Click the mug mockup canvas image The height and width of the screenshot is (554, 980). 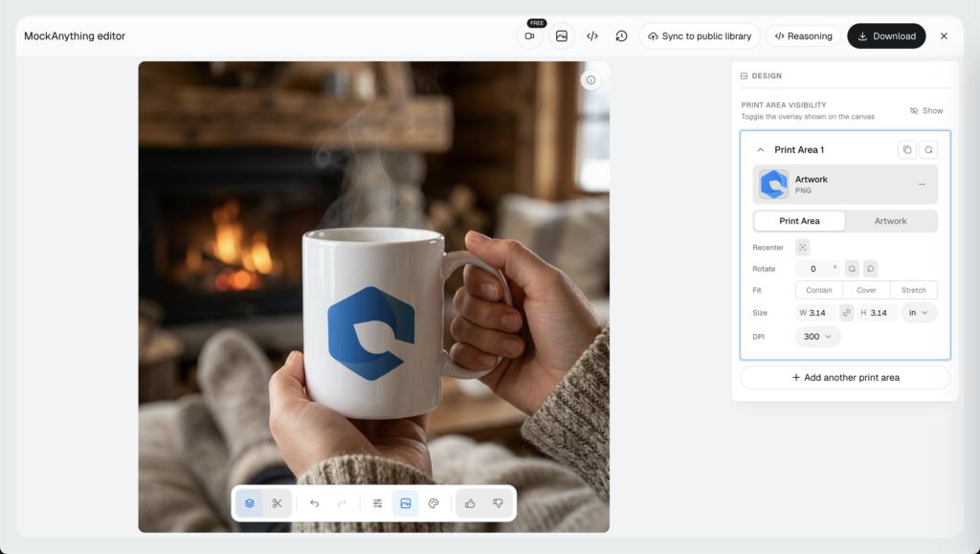374,297
